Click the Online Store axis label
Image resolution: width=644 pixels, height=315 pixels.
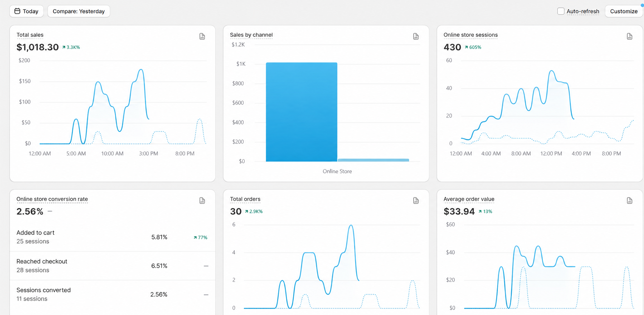337,171
